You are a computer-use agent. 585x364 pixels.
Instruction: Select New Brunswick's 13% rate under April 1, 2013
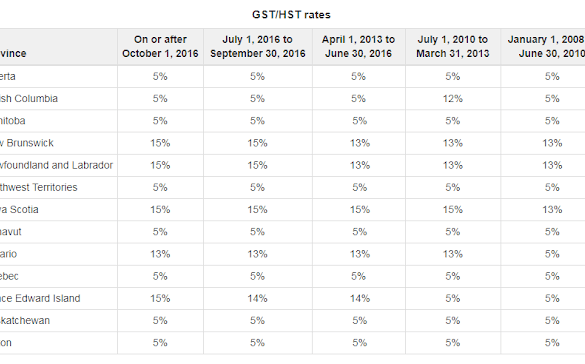pyautogui.click(x=360, y=143)
